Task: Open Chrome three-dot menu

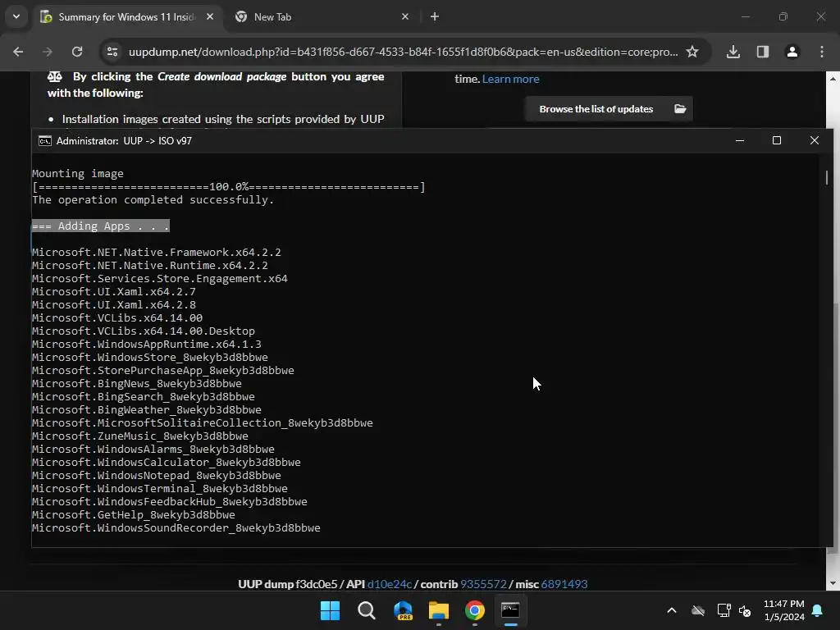Action: [822, 52]
